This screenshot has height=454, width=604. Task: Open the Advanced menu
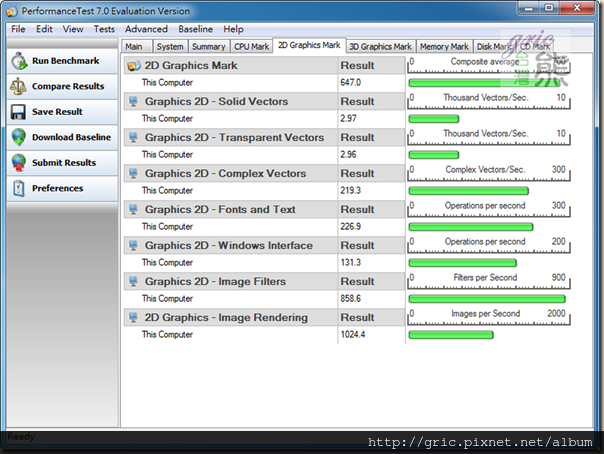(146, 29)
